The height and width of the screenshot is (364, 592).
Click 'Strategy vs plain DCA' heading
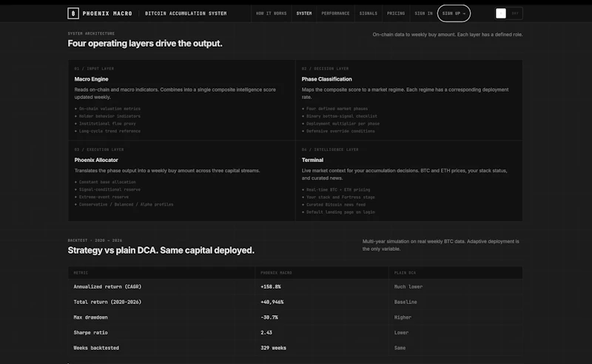[161, 250]
